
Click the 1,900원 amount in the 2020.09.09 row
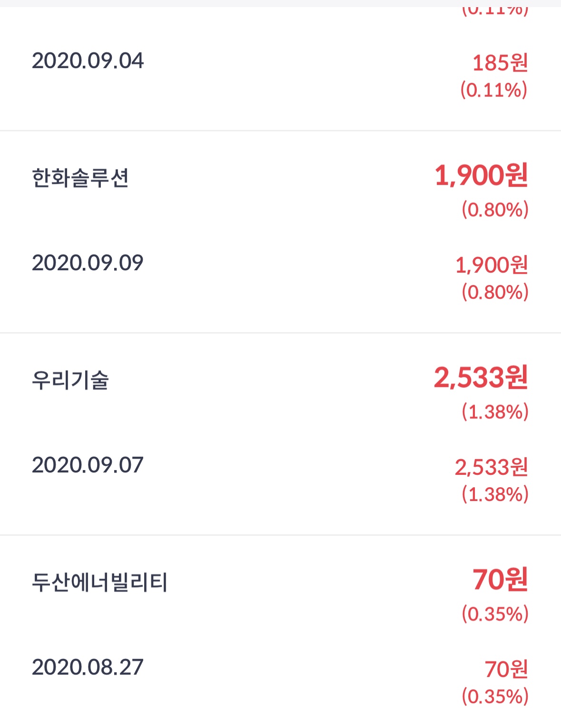pyautogui.click(x=492, y=265)
